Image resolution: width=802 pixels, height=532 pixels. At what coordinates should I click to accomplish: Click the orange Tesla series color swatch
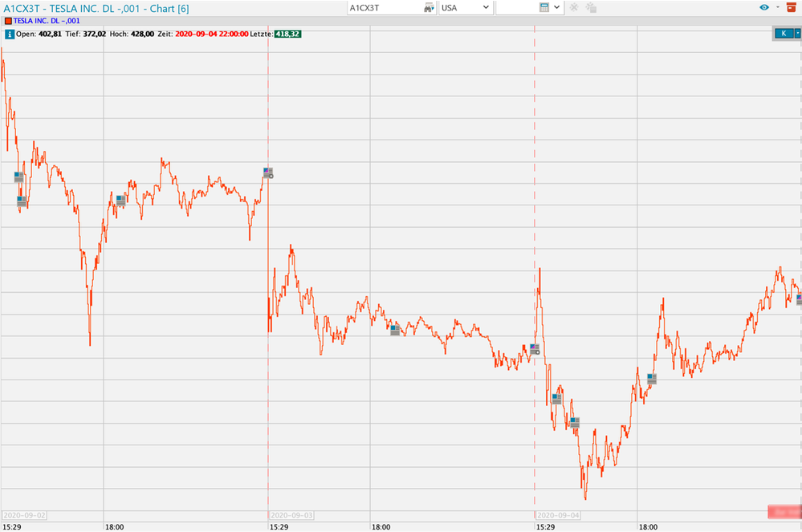8,20
